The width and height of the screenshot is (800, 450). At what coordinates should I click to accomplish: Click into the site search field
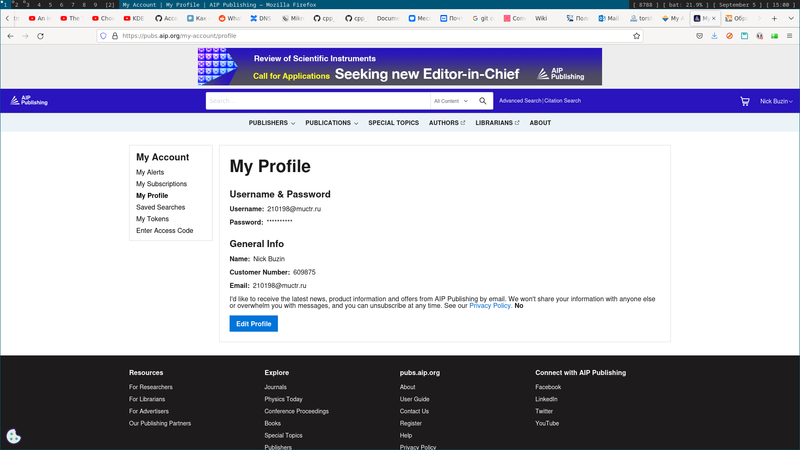318,101
